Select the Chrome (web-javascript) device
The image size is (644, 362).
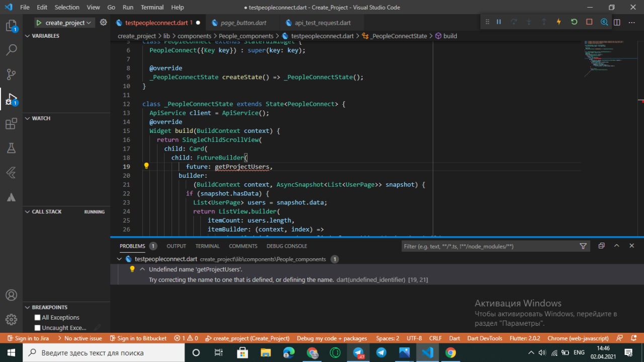tap(578, 338)
